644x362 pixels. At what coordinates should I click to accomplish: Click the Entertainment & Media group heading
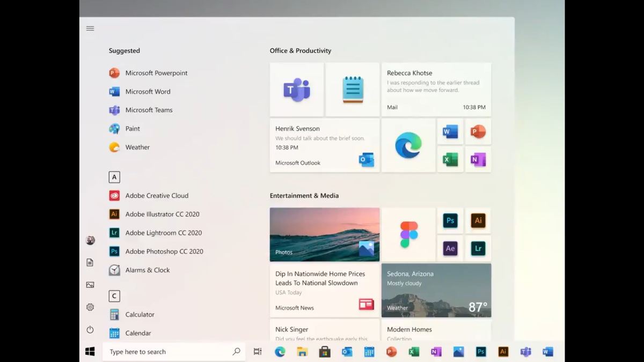point(304,196)
